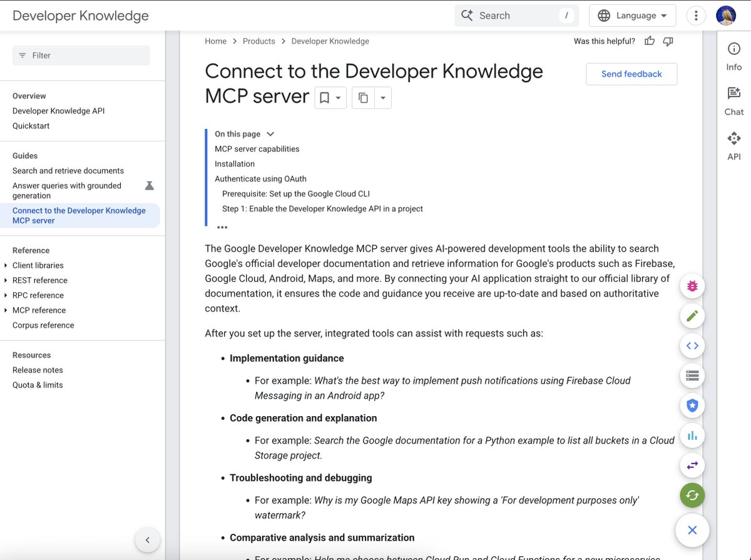
Task: Open the Quickstart sidebar item
Action: pyautogui.click(x=31, y=126)
